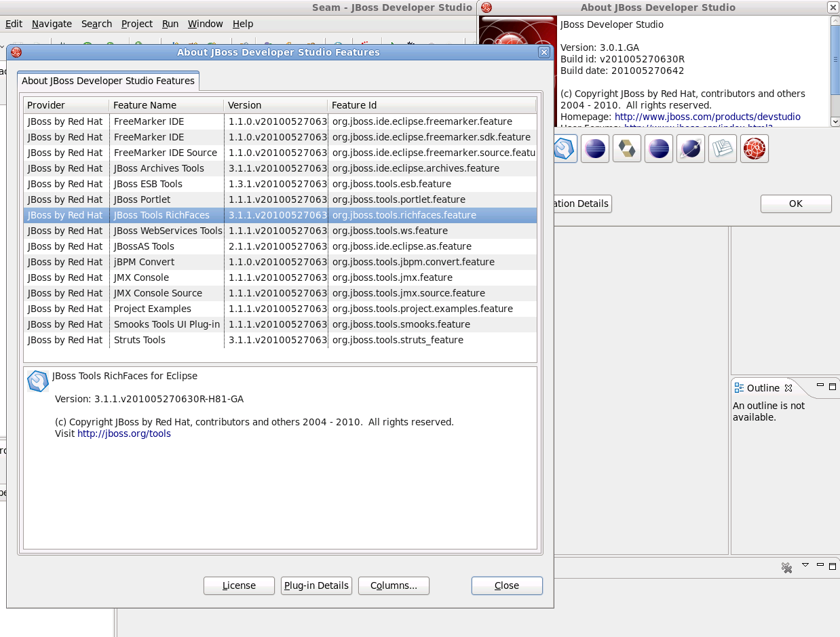840x637 pixels.
Task: Click version 2.1.1 cell for JBossAS Tools
Action: point(278,246)
